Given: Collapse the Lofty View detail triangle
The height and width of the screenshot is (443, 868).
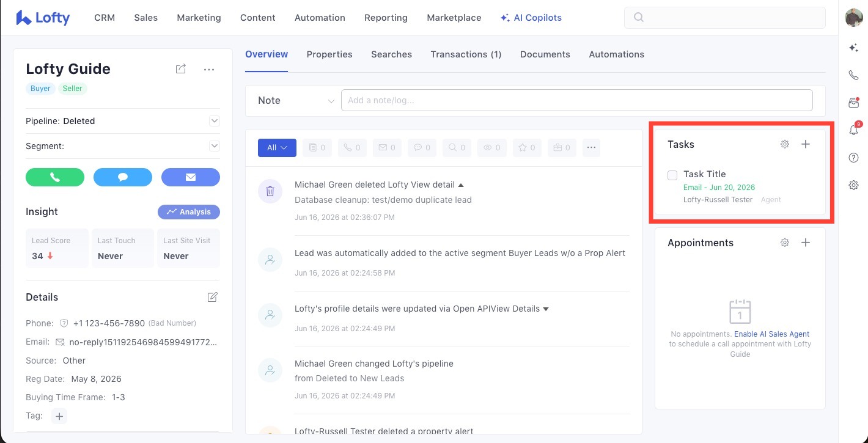Looking at the screenshot, I should 461,185.
